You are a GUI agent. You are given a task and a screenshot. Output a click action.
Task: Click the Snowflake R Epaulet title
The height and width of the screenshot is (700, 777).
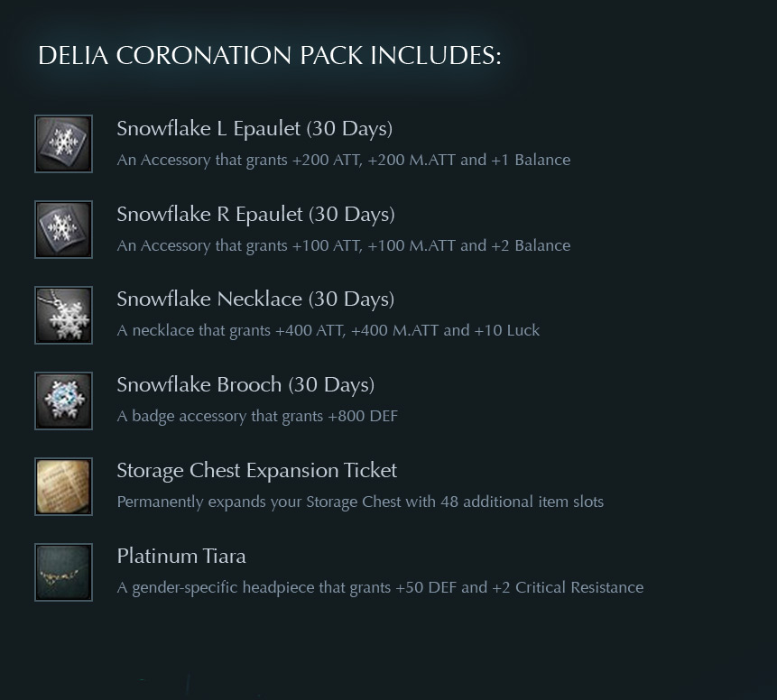255,215
